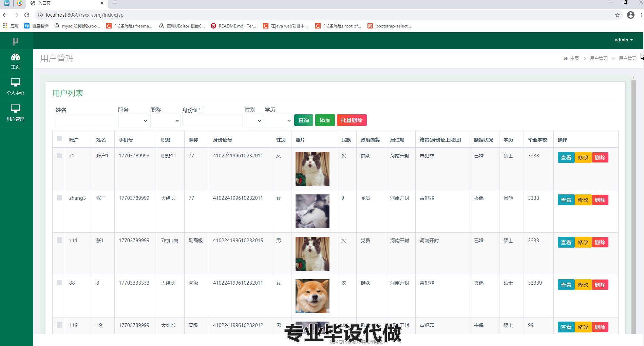
Task: Click the μ logo in the sidebar
Action: [x=16, y=41]
